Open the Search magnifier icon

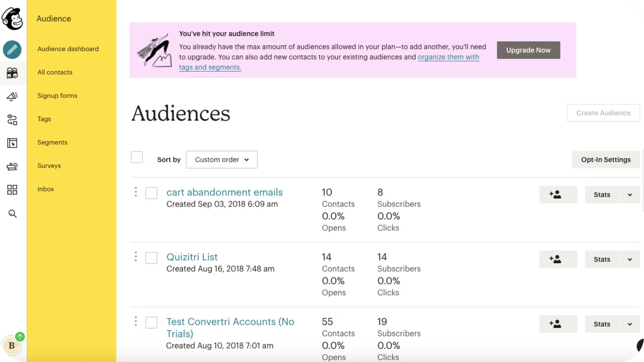[12, 214]
